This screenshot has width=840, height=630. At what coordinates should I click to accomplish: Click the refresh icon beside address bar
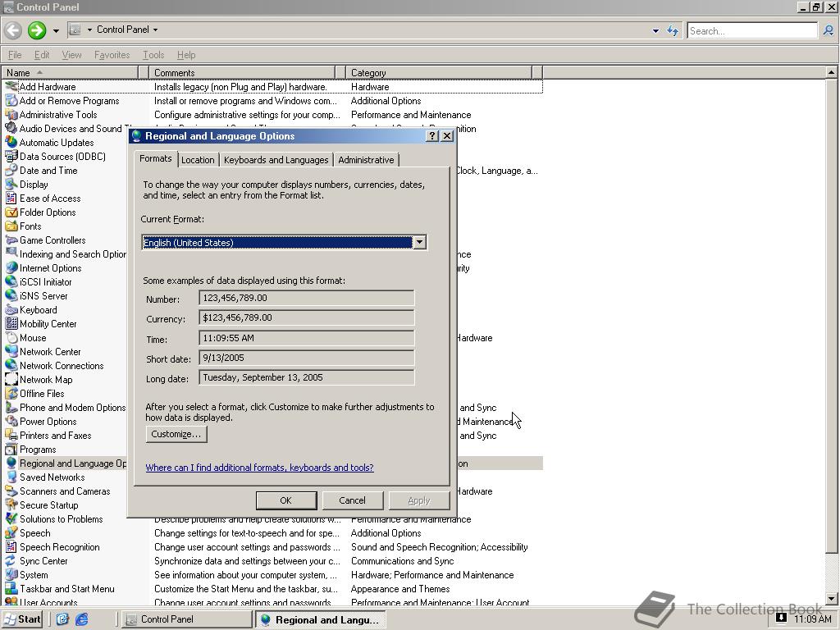click(673, 30)
